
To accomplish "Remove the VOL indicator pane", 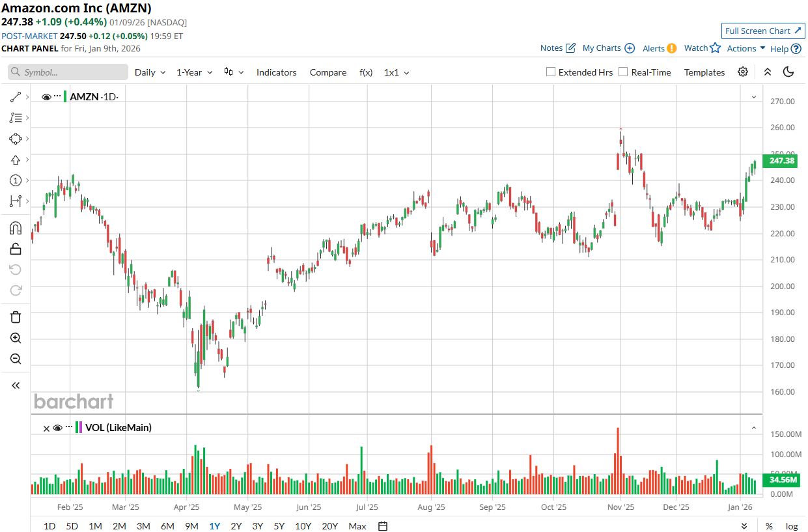I will pos(46,428).
